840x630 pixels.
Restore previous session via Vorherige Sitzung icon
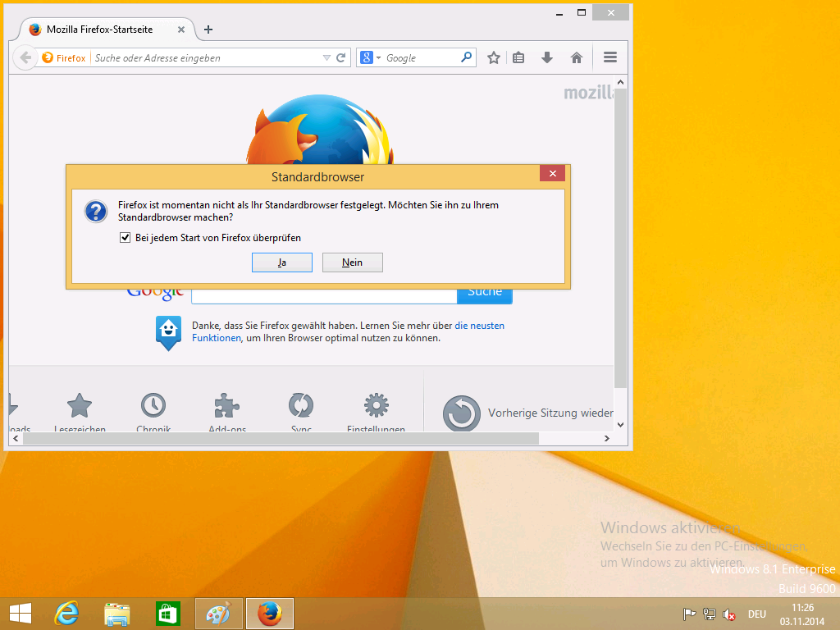coord(461,413)
